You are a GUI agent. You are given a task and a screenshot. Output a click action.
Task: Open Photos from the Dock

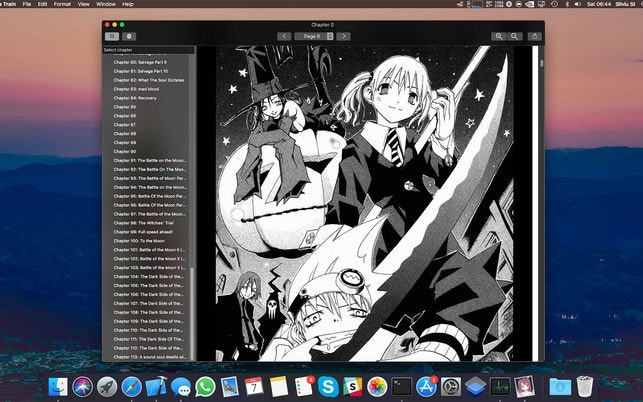[x=377, y=386]
